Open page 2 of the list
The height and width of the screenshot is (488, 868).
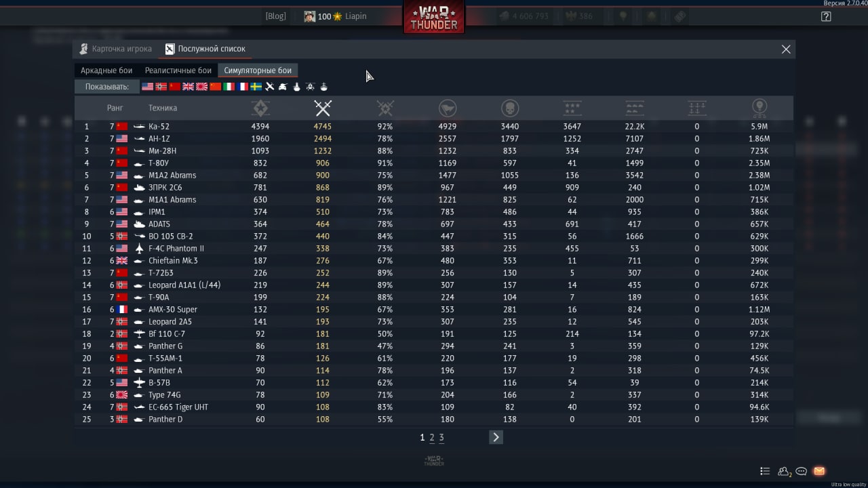point(431,438)
